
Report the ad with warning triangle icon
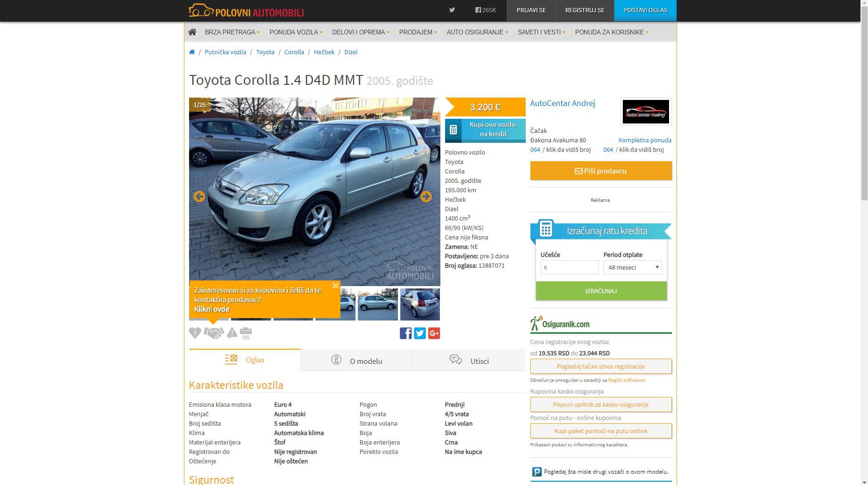coord(232,333)
